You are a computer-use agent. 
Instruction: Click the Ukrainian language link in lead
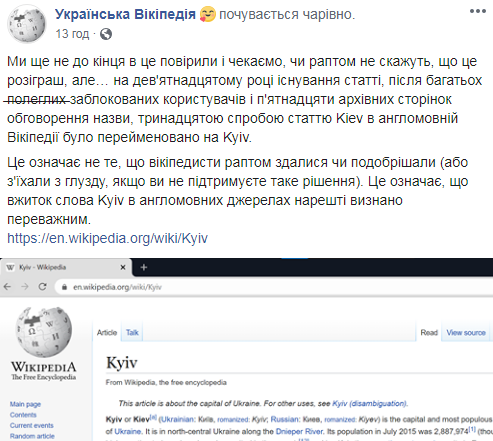177,419
